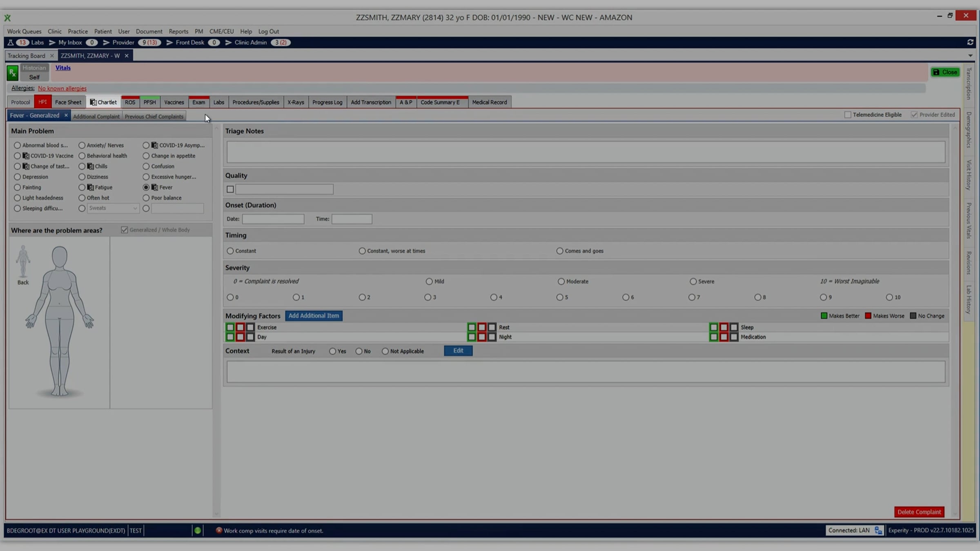Click the Experity X logo icon
Viewport: 980px width, 551px height.
click(x=7, y=18)
